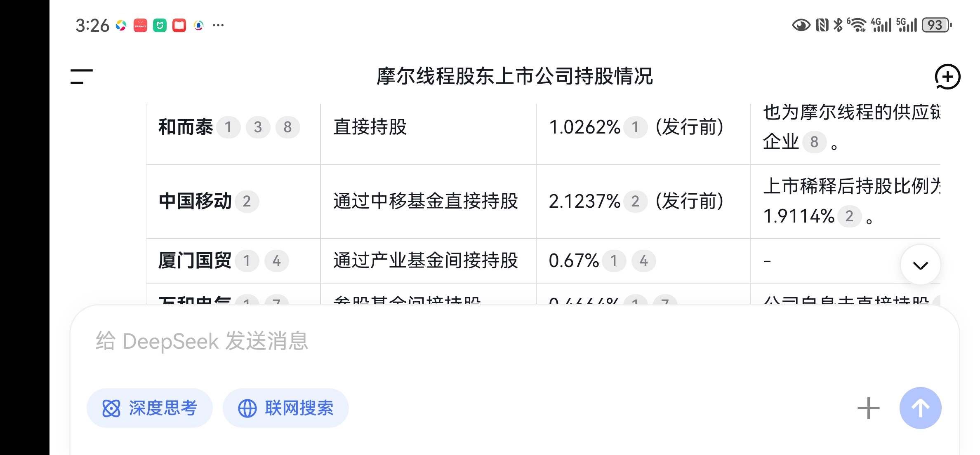Screen dimensions: 980x455
Task: Tap the eye comfort status icon
Action: point(801,25)
